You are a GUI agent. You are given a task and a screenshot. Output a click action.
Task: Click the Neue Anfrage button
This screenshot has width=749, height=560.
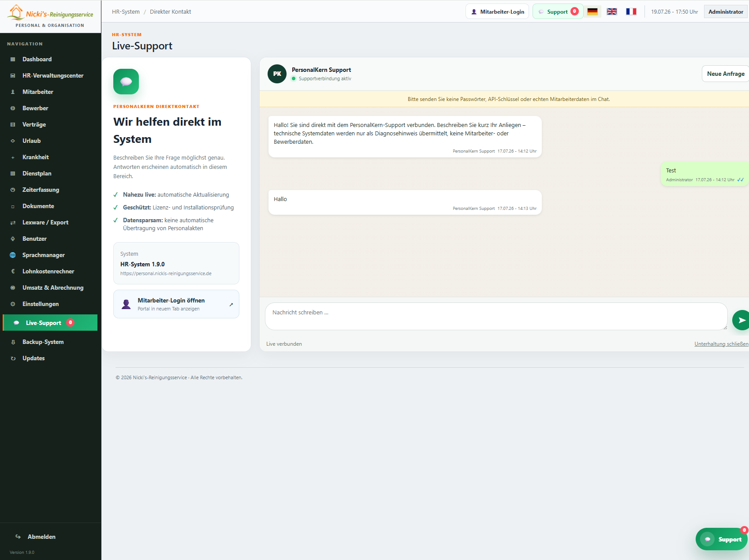725,74
